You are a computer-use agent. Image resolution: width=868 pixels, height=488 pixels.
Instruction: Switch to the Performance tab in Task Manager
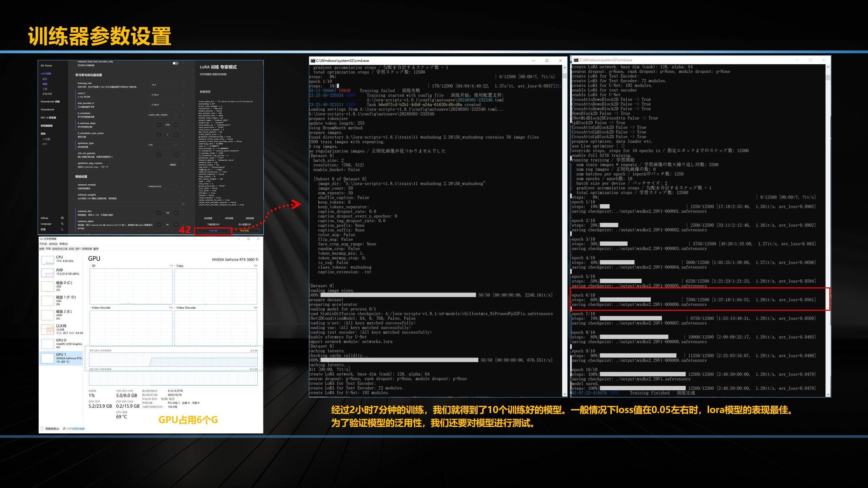click(x=48, y=249)
